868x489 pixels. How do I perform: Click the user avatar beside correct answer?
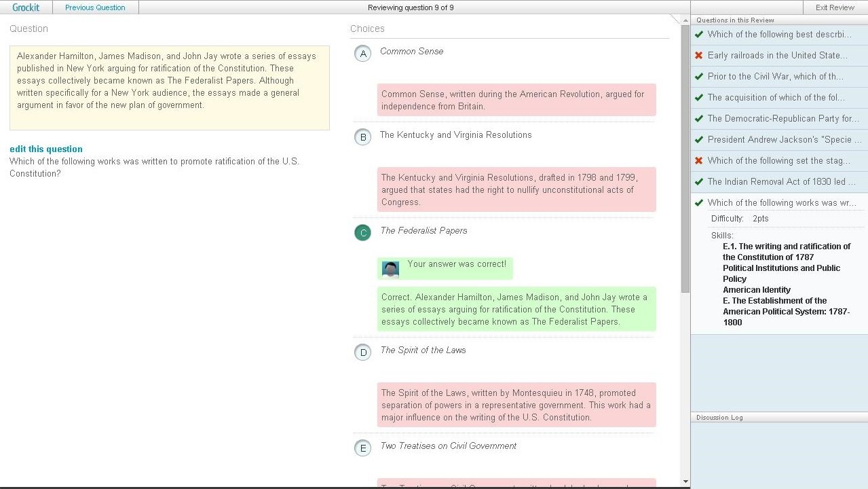390,270
